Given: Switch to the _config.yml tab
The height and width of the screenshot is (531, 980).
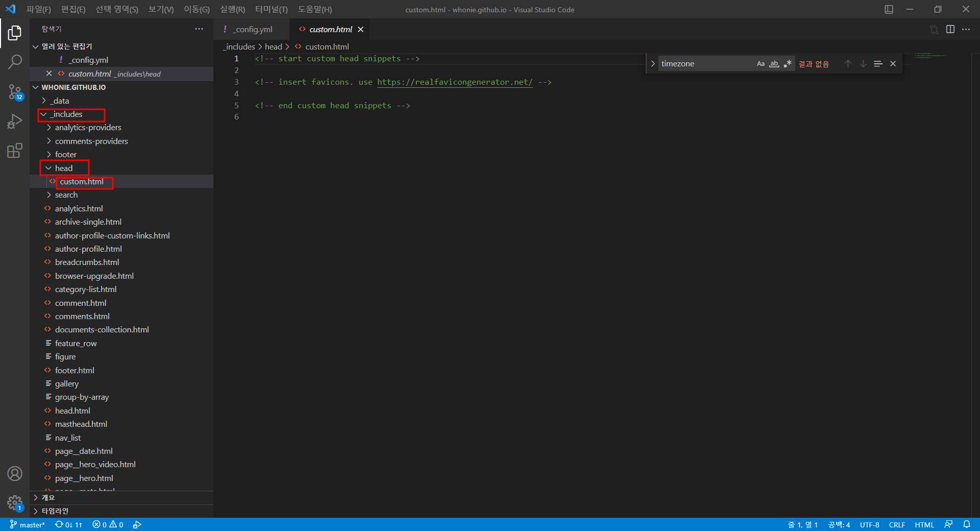Looking at the screenshot, I should pyautogui.click(x=252, y=30).
